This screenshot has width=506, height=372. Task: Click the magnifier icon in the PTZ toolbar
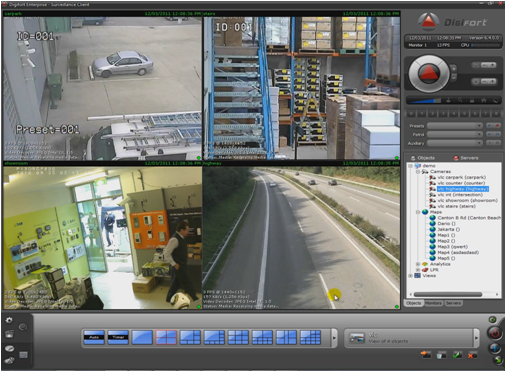click(460, 100)
